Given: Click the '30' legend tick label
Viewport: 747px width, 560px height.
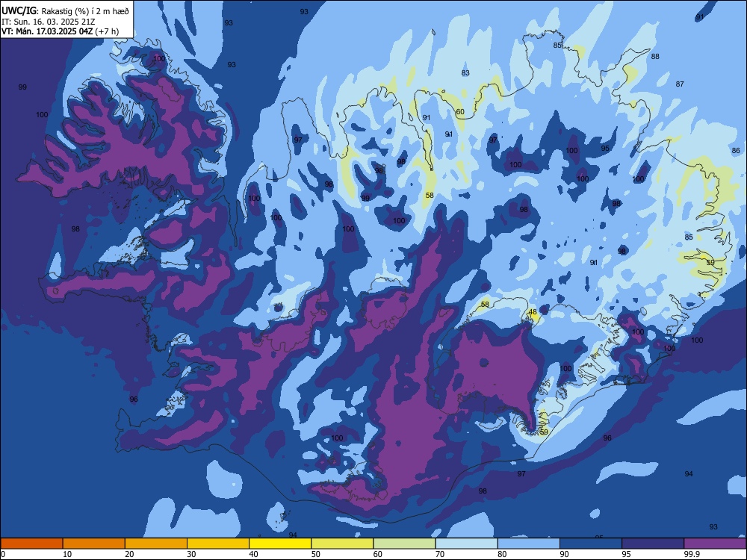Looking at the screenshot, I should (191, 554).
